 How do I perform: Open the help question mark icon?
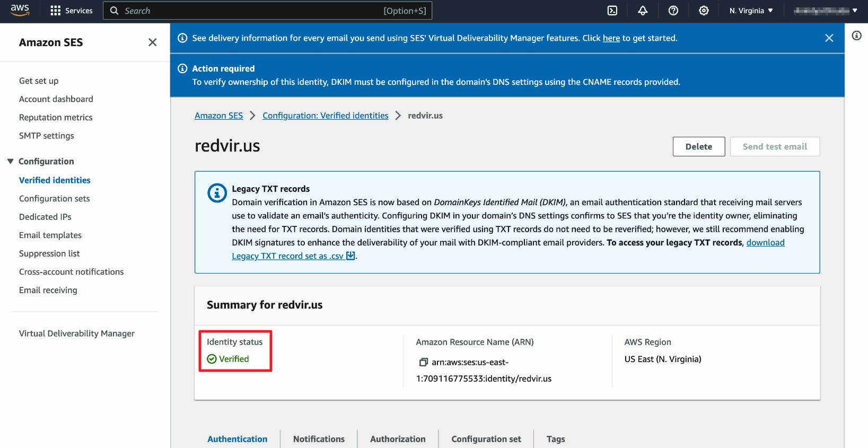[673, 11]
